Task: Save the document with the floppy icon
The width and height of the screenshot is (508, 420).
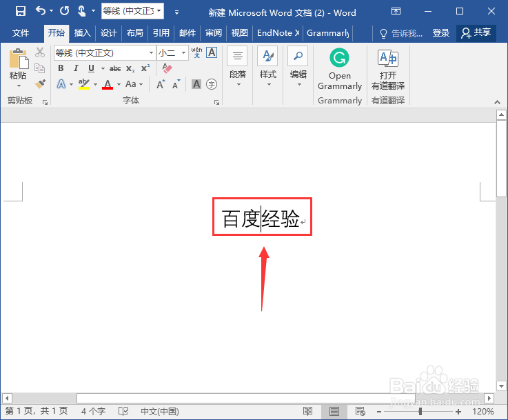Action: pos(21,11)
